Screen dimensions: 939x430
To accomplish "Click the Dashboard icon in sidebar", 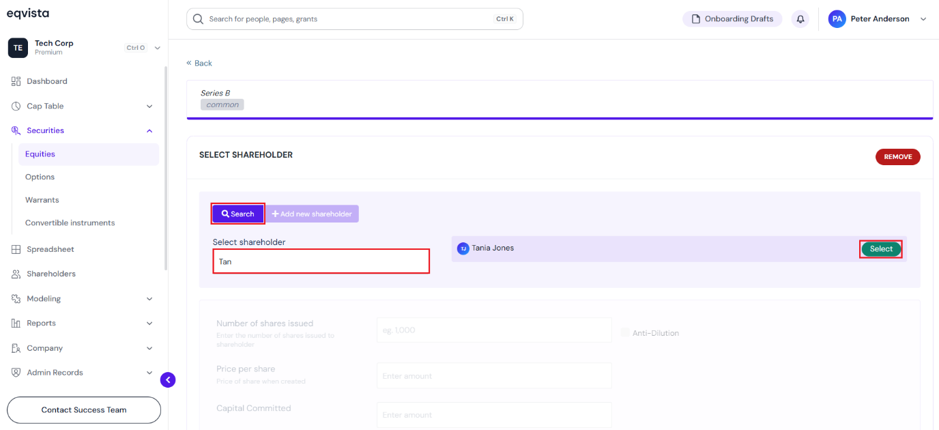I will 16,81.
